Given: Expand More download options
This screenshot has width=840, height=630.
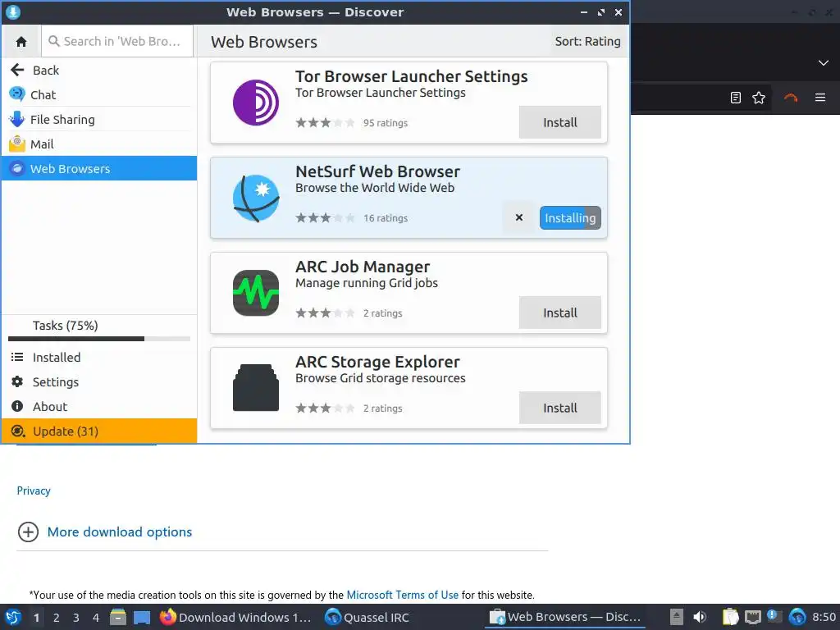Looking at the screenshot, I should coord(120,532).
